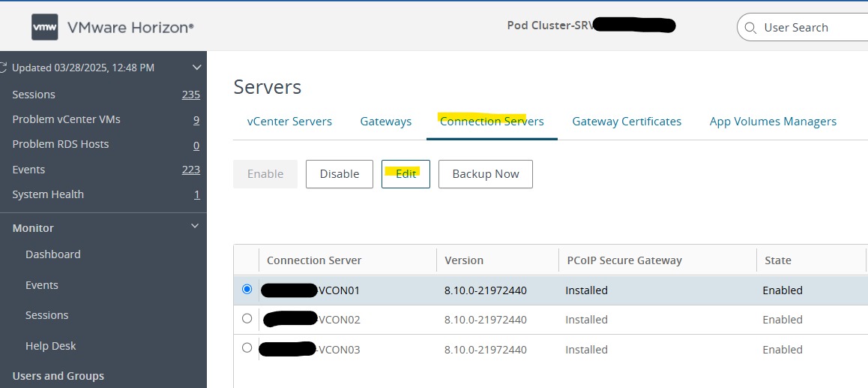This screenshot has width=868, height=388.
Task: Click the VMware Horizon product name
Action: point(130,28)
